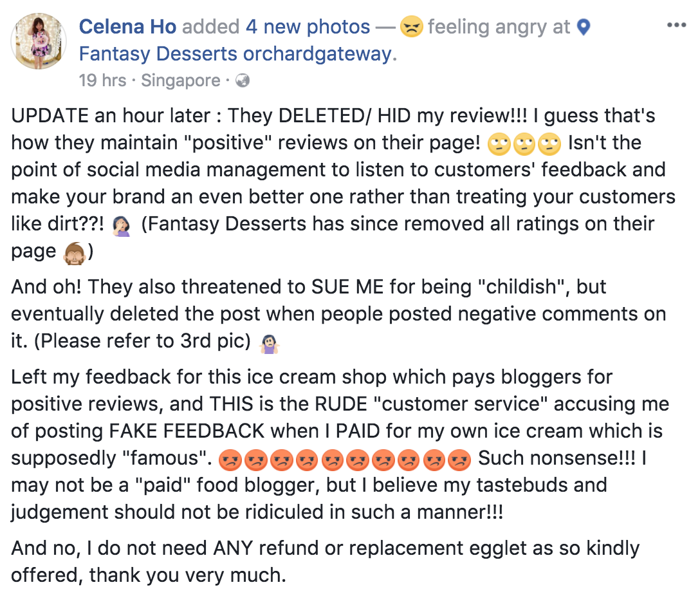
Task: Click the public globe privacy icon
Action: [x=243, y=81]
